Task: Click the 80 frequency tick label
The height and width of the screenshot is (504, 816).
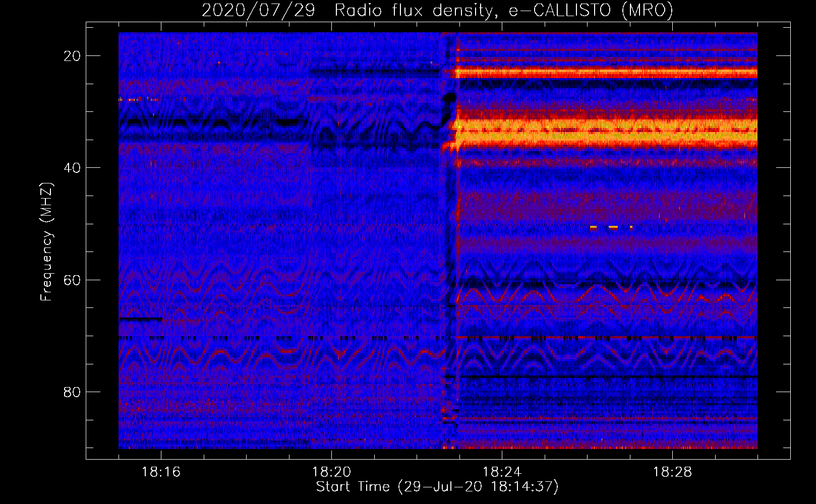Action: coord(73,392)
